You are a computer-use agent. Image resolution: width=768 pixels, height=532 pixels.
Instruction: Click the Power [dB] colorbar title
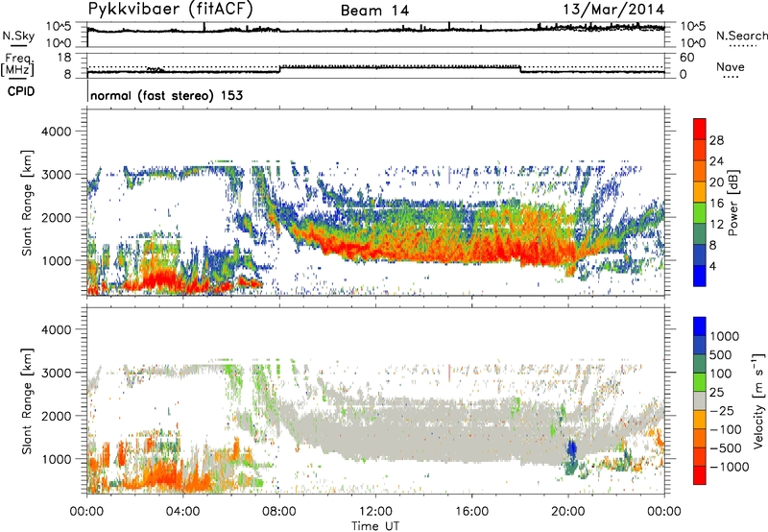pyautogui.click(x=732, y=203)
